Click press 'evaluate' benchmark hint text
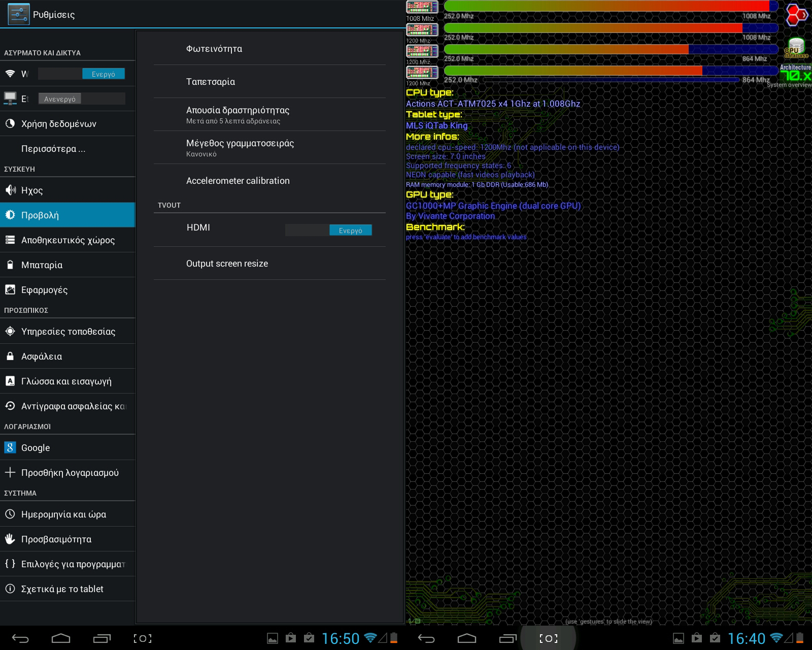The image size is (812, 650). tap(466, 237)
